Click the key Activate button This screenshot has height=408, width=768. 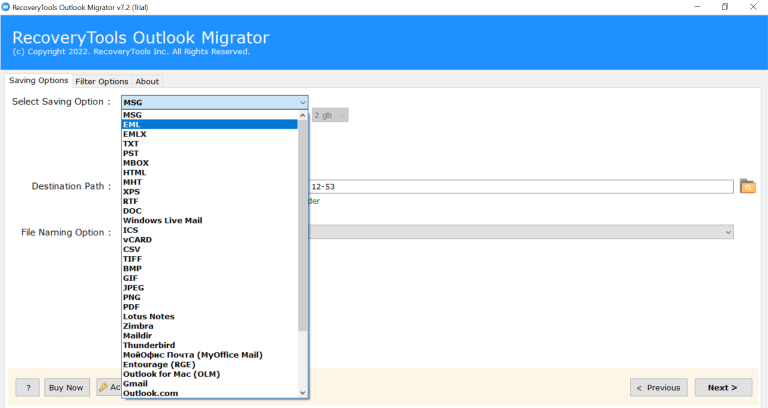109,387
